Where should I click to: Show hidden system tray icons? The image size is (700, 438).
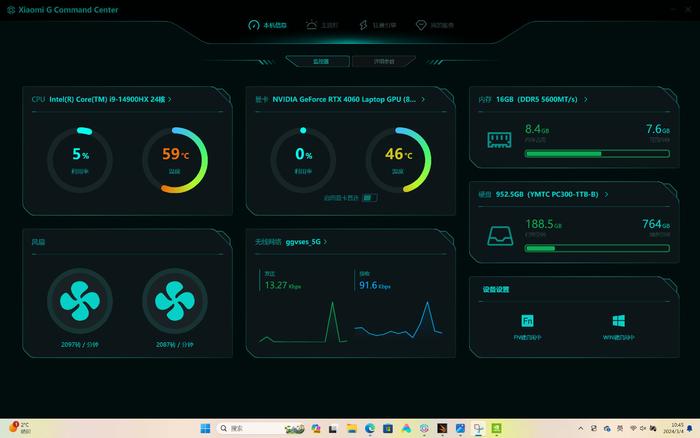(x=580, y=429)
